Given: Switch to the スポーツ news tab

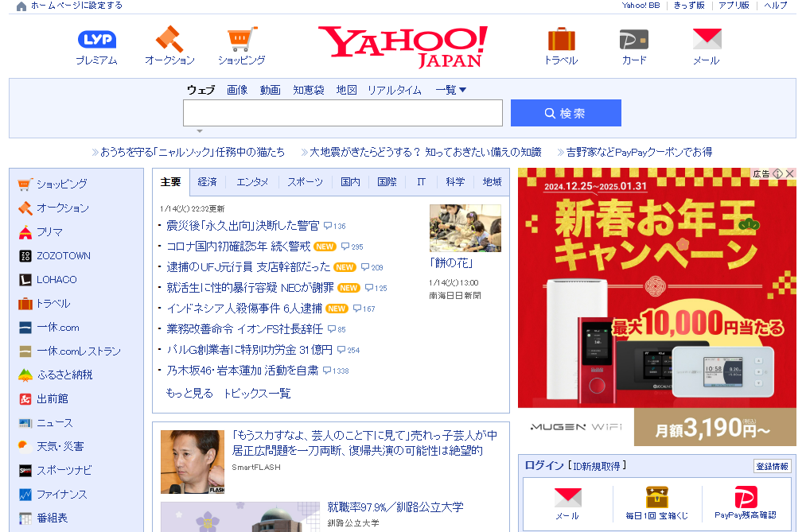Looking at the screenshot, I should coord(306,182).
